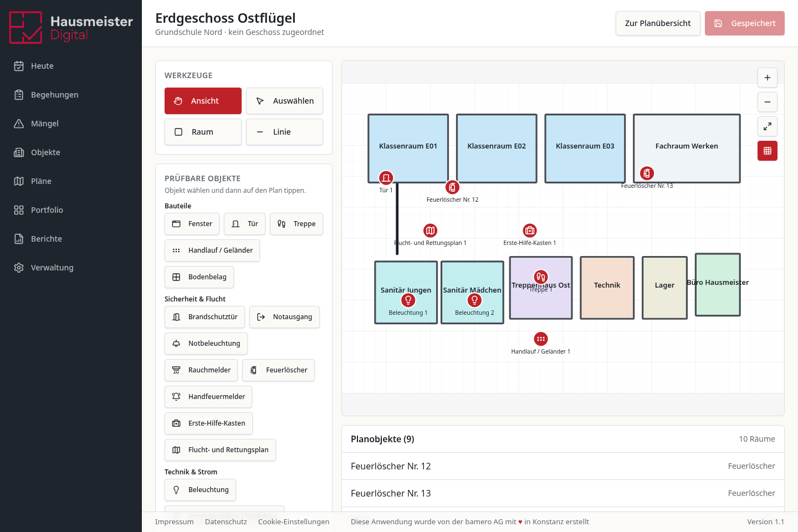Open fullscreen view of the plan

768,126
